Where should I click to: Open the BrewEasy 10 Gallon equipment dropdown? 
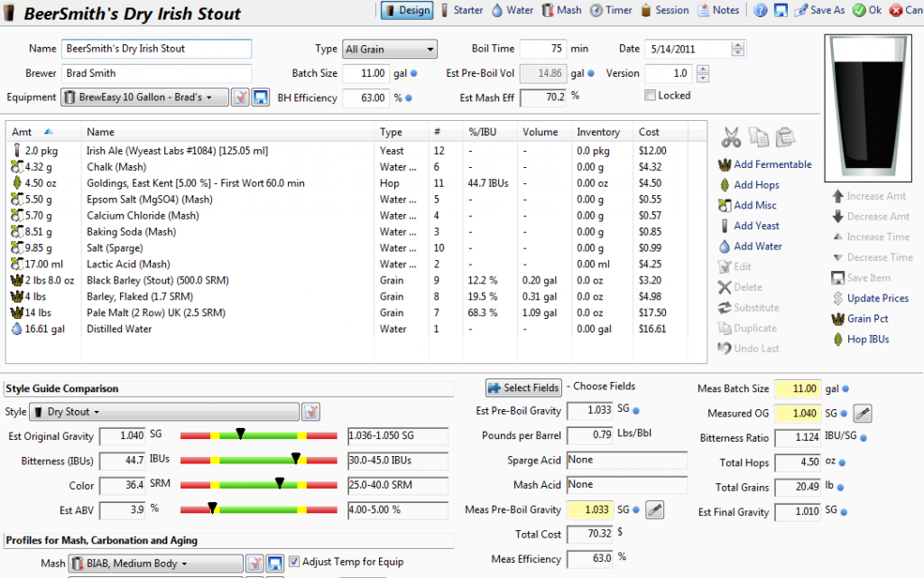point(144,98)
